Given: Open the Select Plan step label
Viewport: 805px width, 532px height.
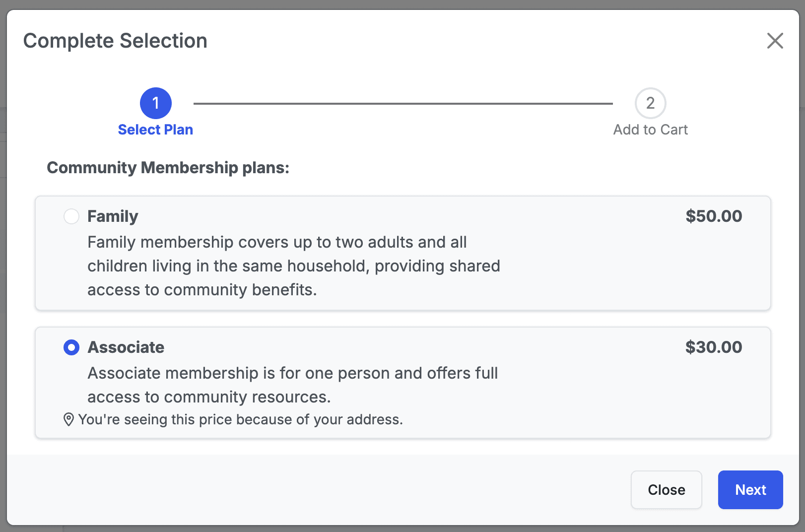Looking at the screenshot, I should click(x=155, y=130).
